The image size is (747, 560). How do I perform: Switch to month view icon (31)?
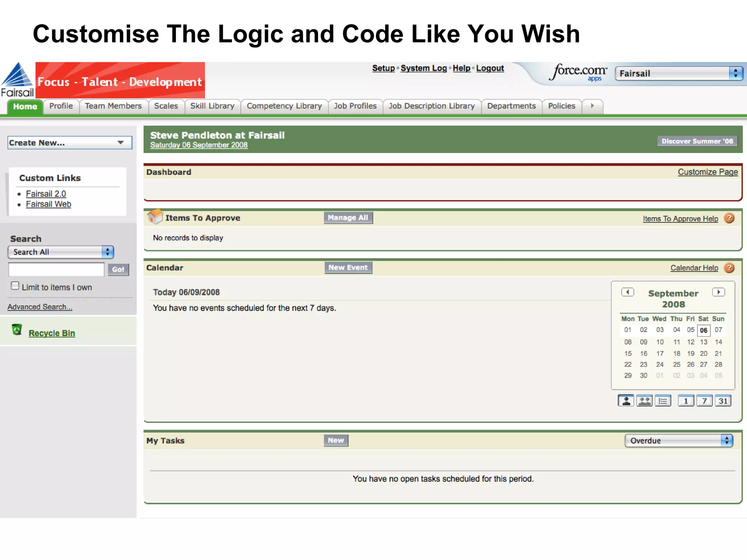[x=723, y=401]
